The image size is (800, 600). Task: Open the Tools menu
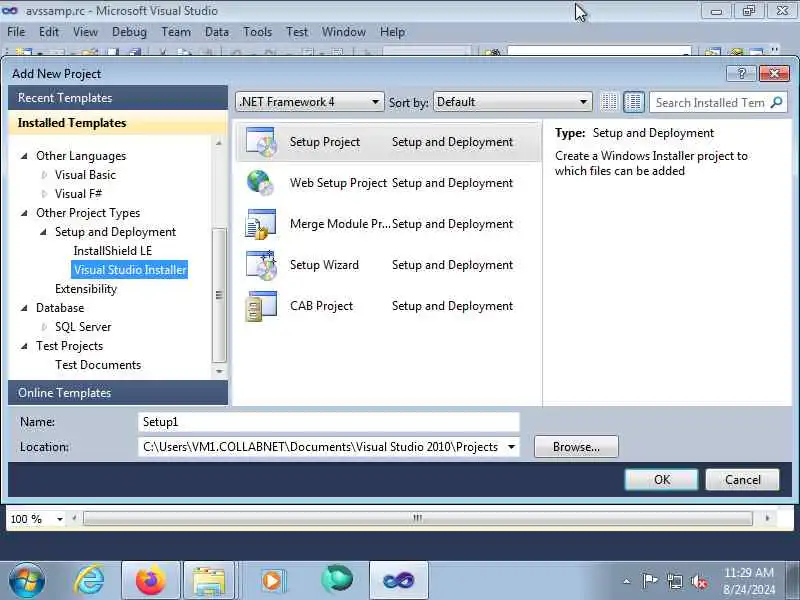pyautogui.click(x=258, y=32)
